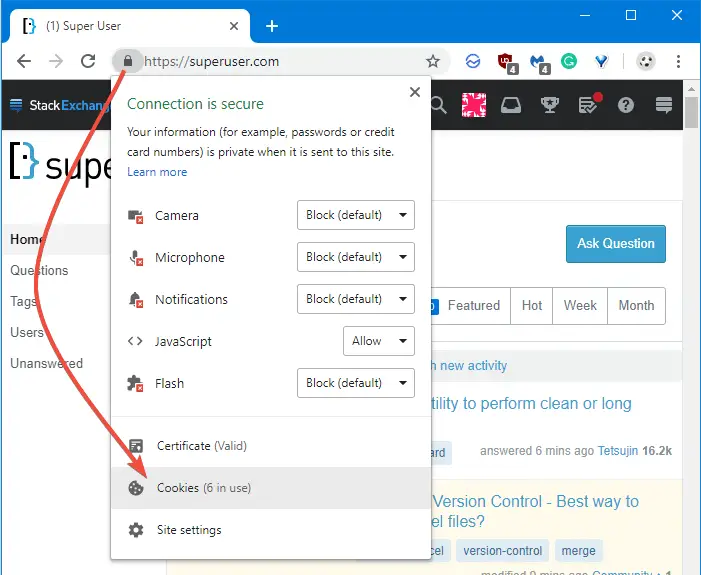The height and width of the screenshot is (575, 701).
Task: Switch to the Hot tab
Action: 532,306
